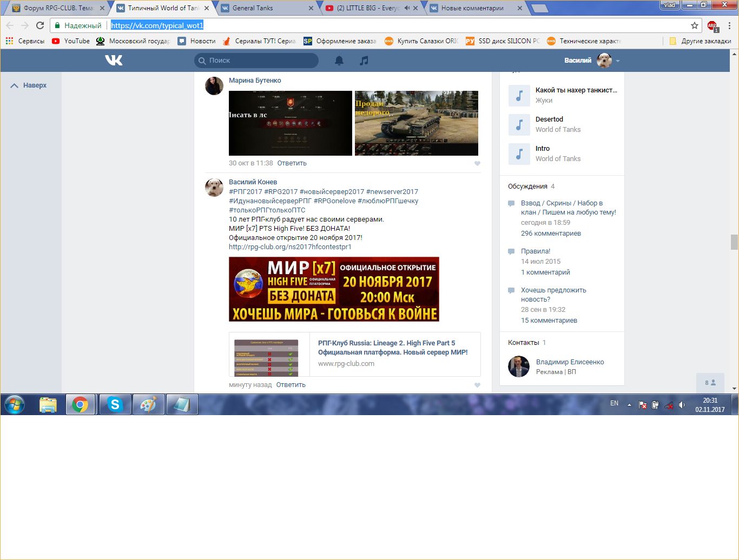Open 'Продам недорого' tank image
The image size is (739, 560).
tap(417, 123)
